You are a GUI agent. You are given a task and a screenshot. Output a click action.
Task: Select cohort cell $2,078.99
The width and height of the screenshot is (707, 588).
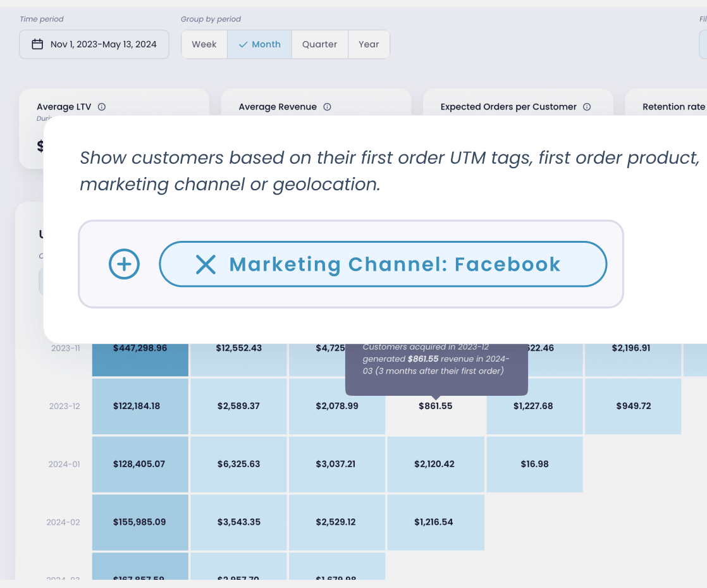(x=337, y=407)
